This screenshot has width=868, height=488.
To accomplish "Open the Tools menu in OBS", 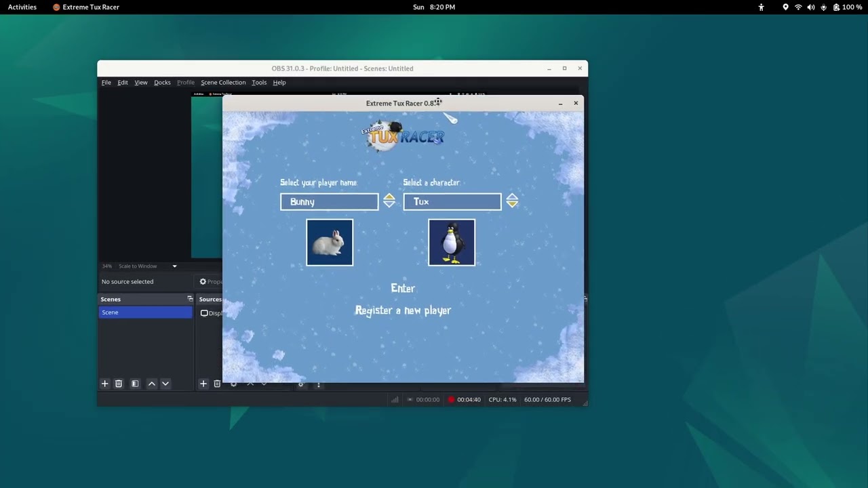I will pyautogui.click(x=259, y=83).
